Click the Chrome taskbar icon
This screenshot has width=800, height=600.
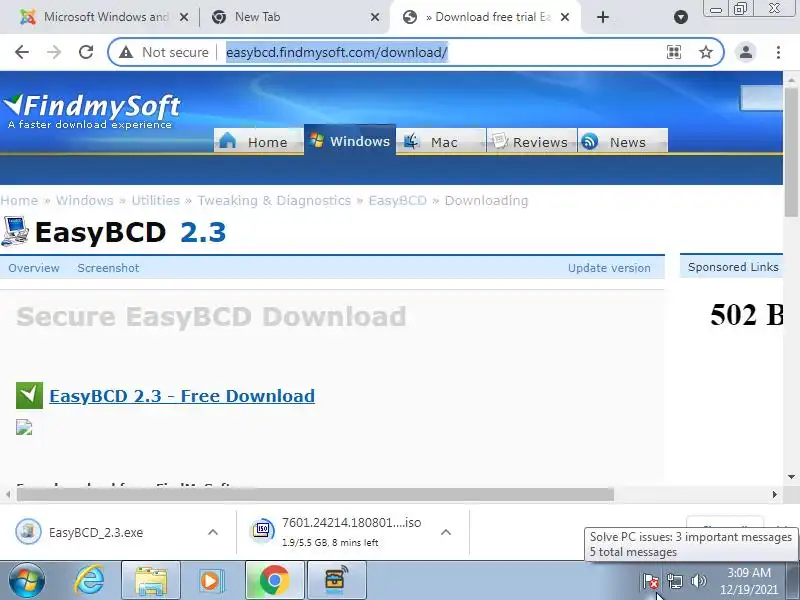pyautogui.click(x=274, y=581)
